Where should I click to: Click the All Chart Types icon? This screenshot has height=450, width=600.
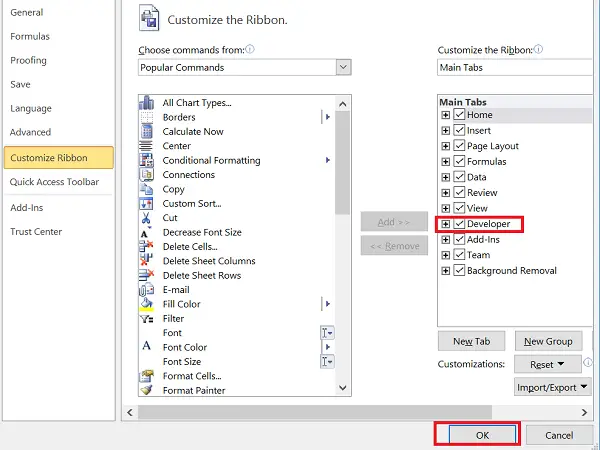(x=146, y=103)
